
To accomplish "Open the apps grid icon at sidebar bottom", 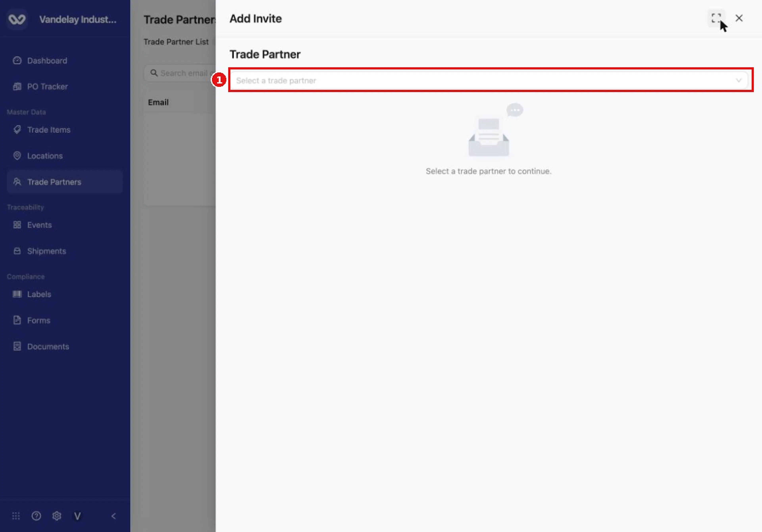I will click(x=16, y=516).
